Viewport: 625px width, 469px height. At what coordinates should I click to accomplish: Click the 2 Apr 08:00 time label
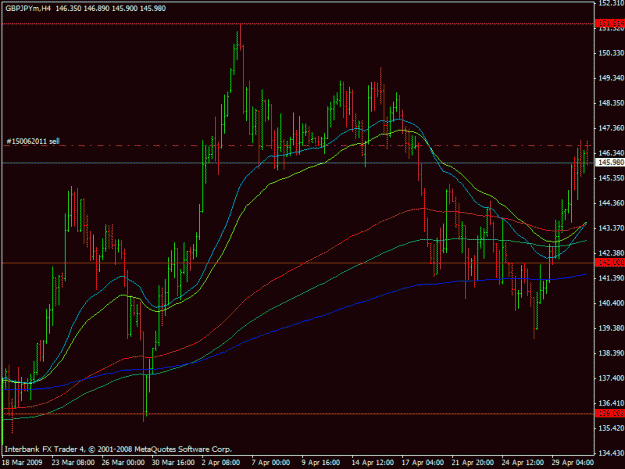coord(221,463)
